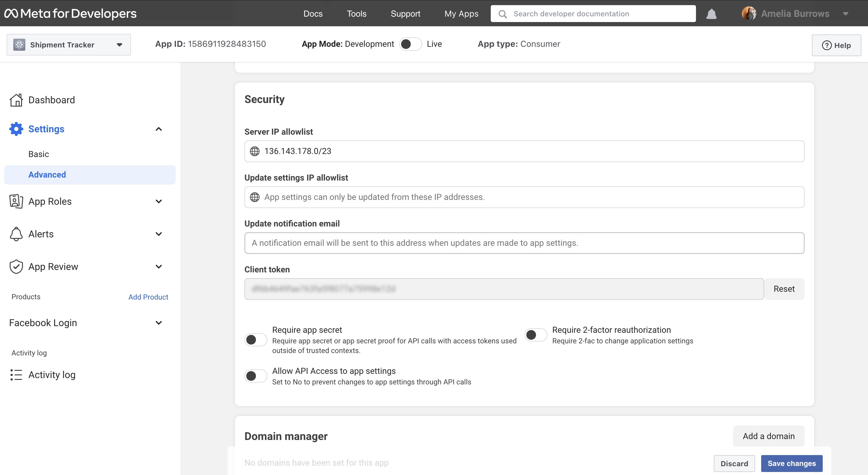This screenshot has width=868, height=475.
Task: Click the Alerts bell icon in sidebar
Action: [16, 234]
